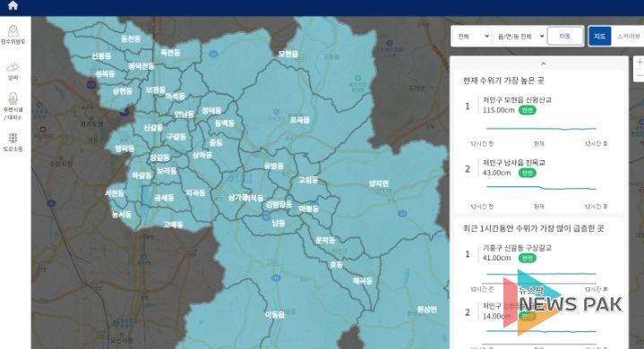The width and height of the screenshot is (644, 349).
Task: Click 농서동 label on the map
Action: [x=121, y=215]
